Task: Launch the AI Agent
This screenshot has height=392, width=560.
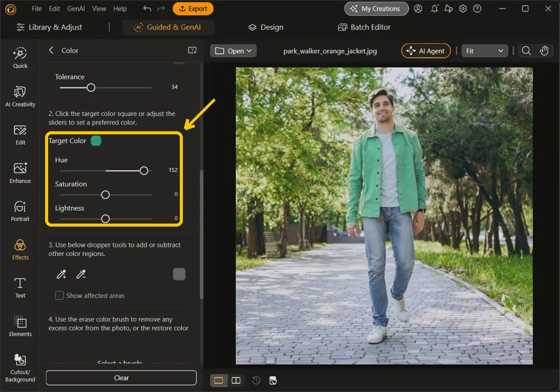Action: [x=426, y=51]
